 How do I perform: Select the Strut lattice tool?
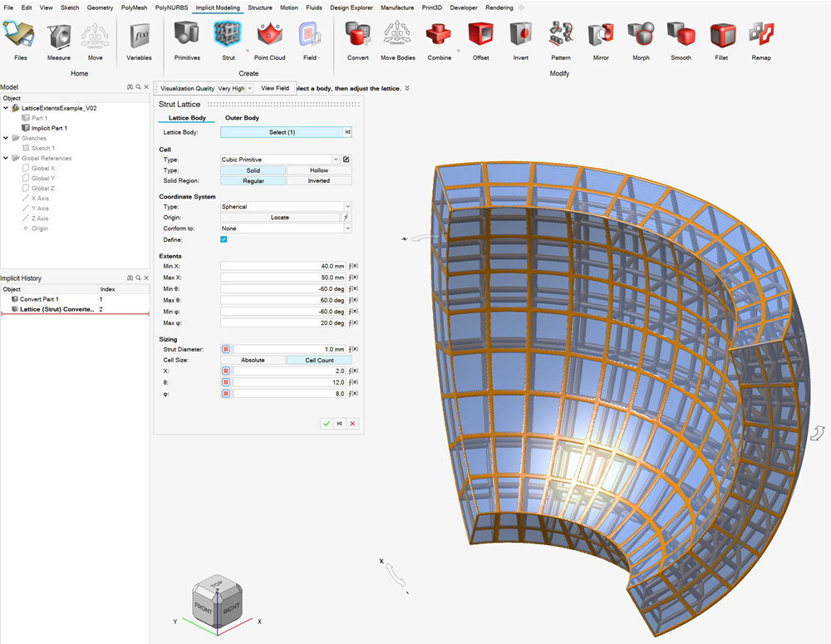point(227,35)
